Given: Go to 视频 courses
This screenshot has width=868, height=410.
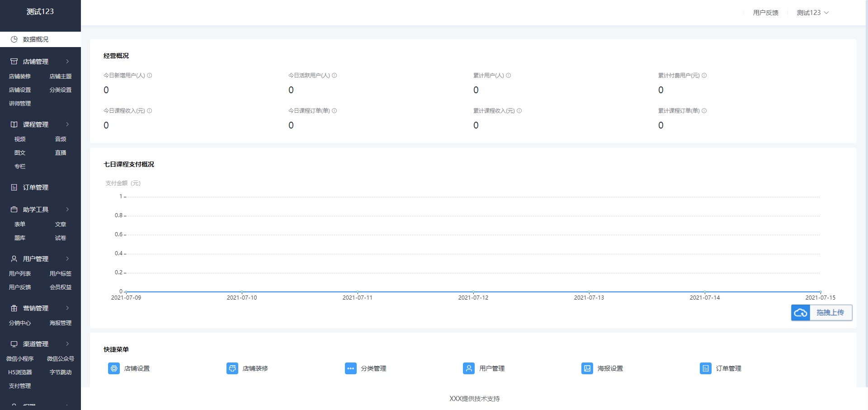Looking at the screenshot, I should point(20,139).
